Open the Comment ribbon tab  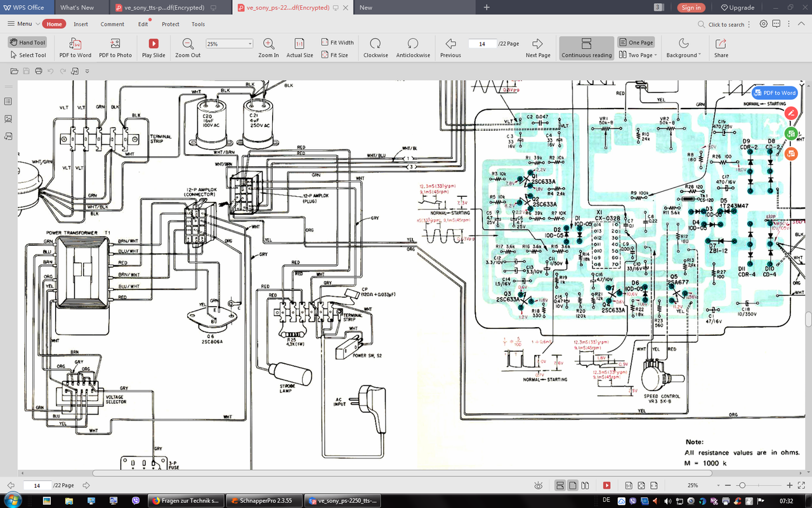coord(112,24)
